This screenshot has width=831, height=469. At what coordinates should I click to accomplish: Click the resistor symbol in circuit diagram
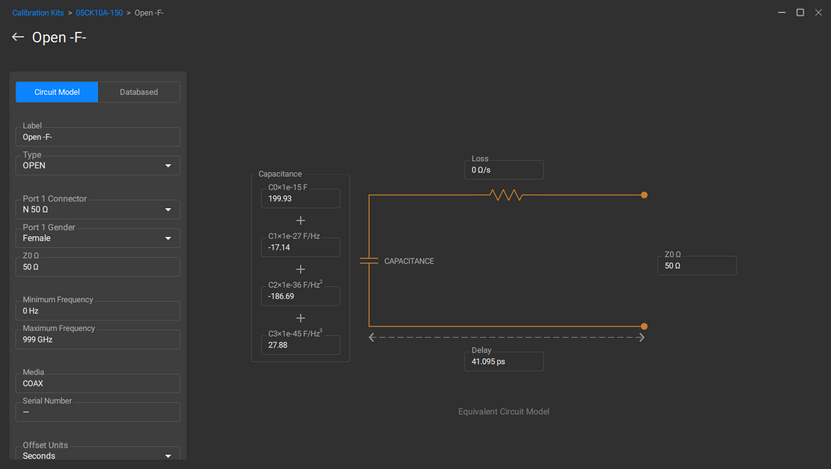507,195
